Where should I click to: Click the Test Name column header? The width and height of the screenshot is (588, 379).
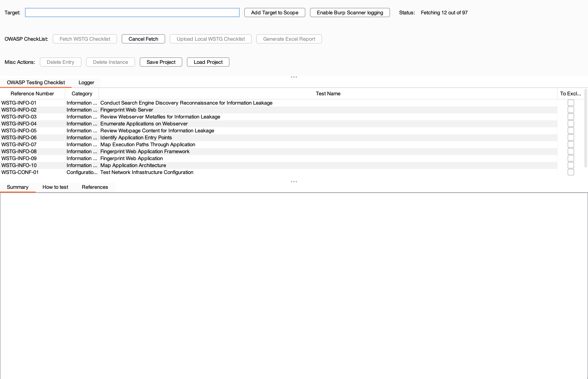[328, 93]
